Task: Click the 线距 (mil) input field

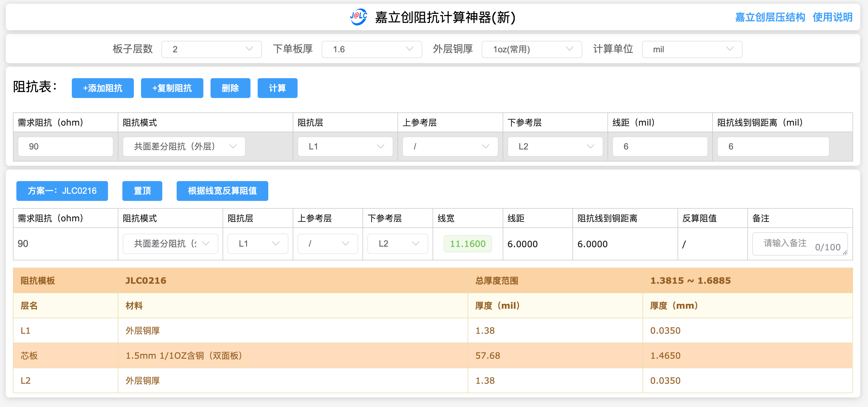Action: (660, 146)
